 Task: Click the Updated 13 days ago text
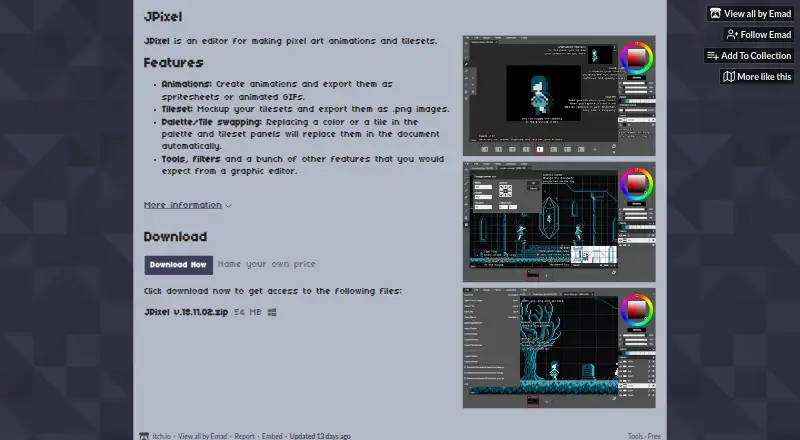click(x=320, y=436)
